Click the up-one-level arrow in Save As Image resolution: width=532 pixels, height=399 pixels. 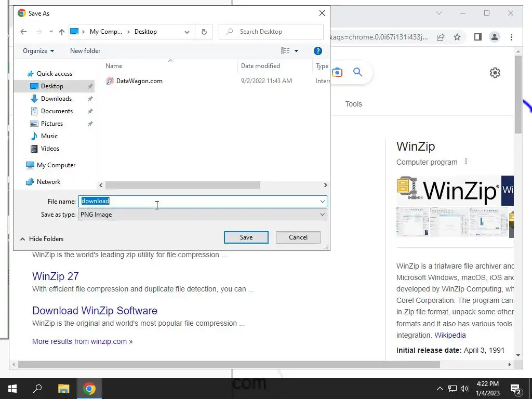pyautogui.click(x=61, y=32)
